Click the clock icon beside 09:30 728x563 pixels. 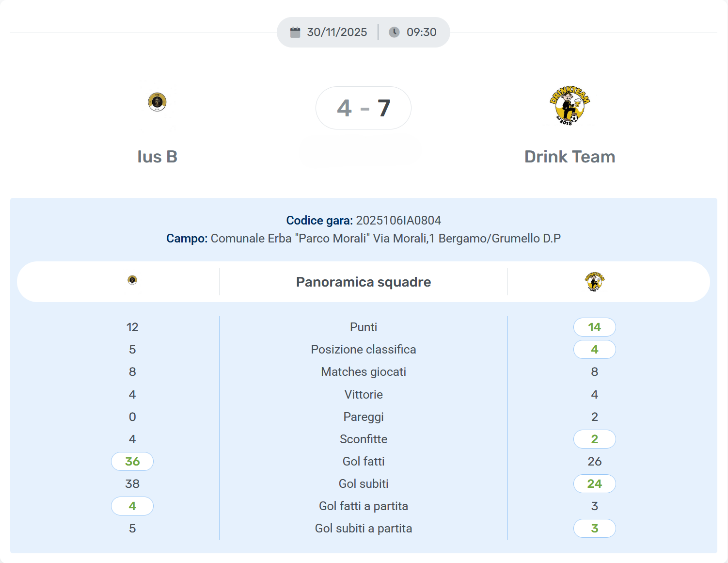click(395, 32)
